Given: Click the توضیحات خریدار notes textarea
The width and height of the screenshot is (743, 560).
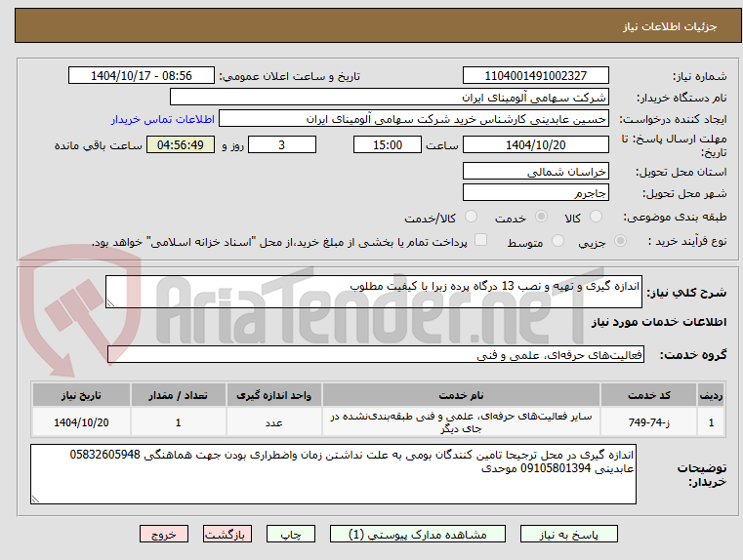Looking at the screenshot, I should [x=333, y=474].
